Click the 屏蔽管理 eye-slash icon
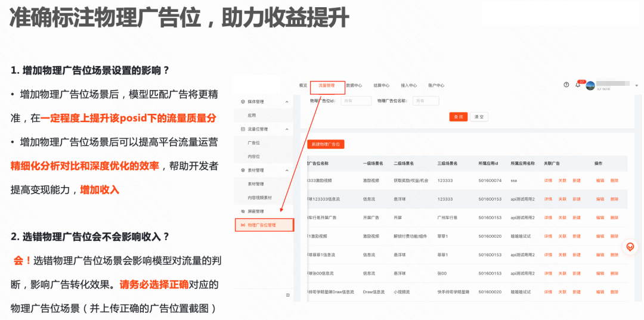This screenshot has width=644, height=320. point(243,212)
